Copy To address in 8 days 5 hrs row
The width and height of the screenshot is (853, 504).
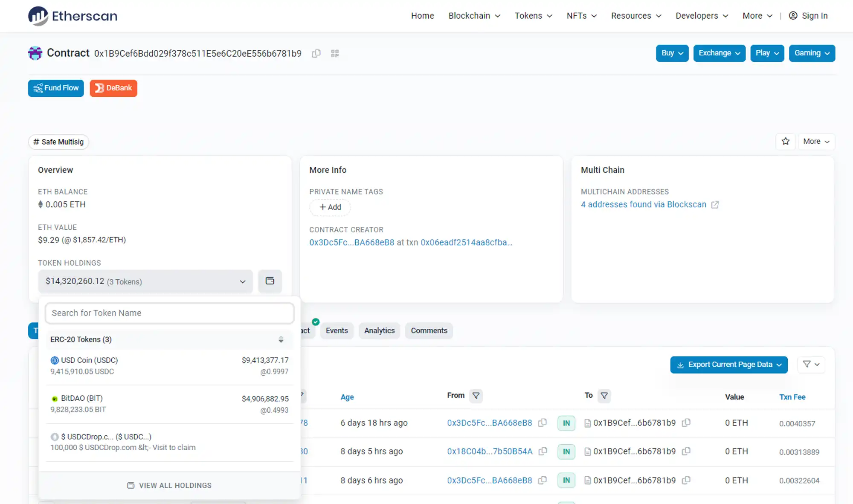(686, 451)
